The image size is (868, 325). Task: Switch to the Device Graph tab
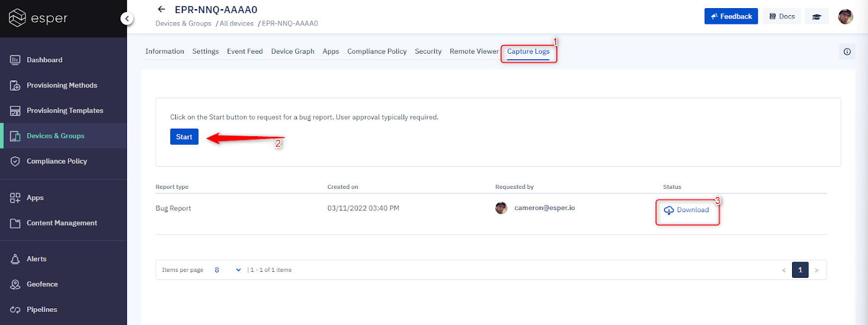click(x=292, y=52)
